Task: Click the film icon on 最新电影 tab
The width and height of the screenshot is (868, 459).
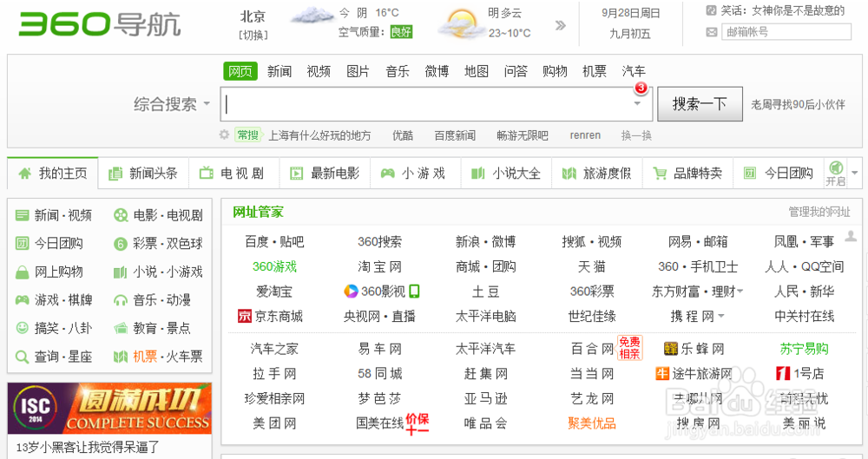Action: pos(297,174)
